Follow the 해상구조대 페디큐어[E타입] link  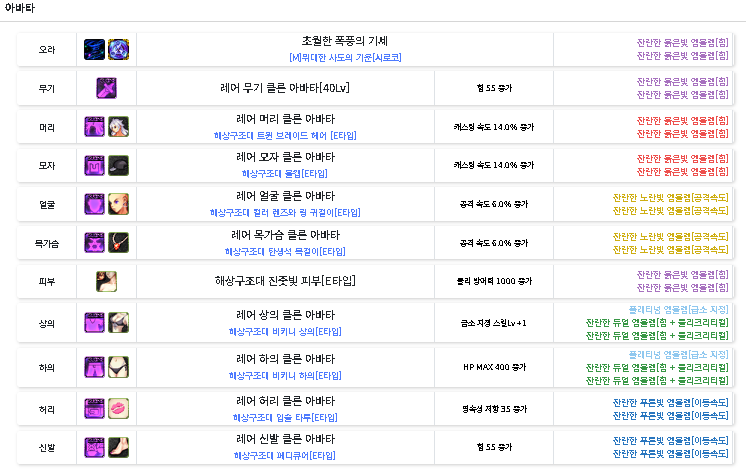tap(285, 456)
